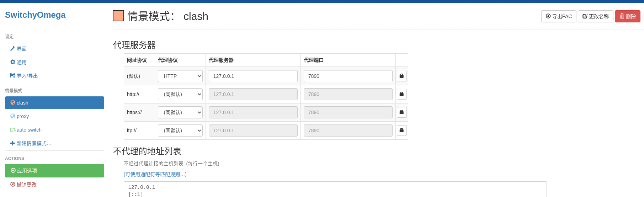The height and width of the screenshot is (197, 644).
Task: Click the red 删除 button
Action: [x=627, y=16]
